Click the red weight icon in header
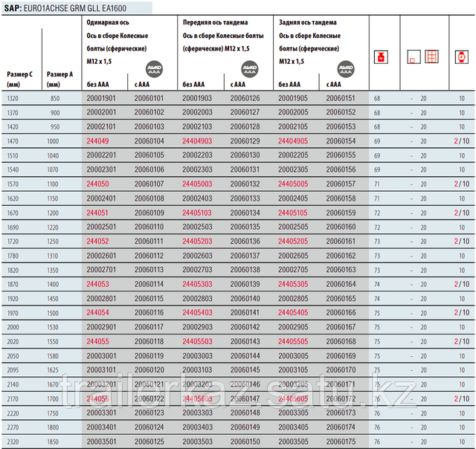The width and height of the screenshot is (476, 449). pyautogui.click(x=381, y=57)
